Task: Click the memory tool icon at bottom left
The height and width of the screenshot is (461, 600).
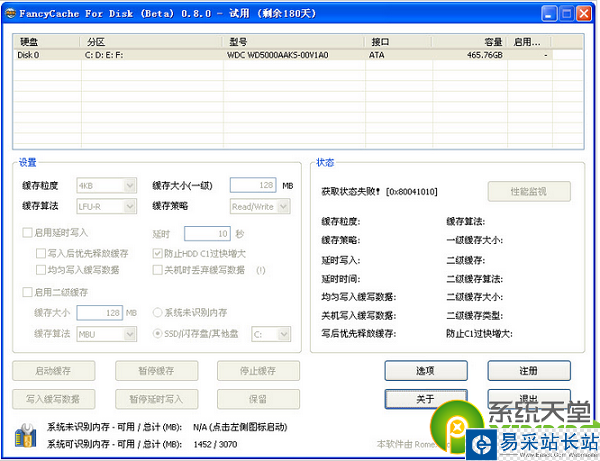Action: click(26, 435)
